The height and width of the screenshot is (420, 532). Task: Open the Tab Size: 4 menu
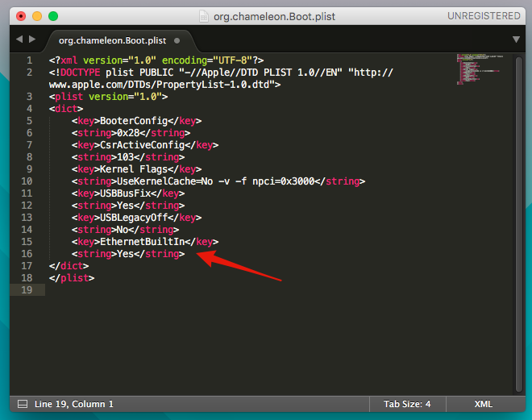(x=407, y=404)
